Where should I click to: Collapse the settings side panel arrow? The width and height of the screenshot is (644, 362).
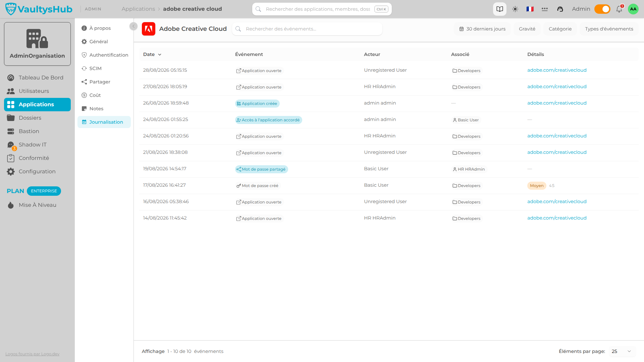pyautogui.click(x=133, y=26)
